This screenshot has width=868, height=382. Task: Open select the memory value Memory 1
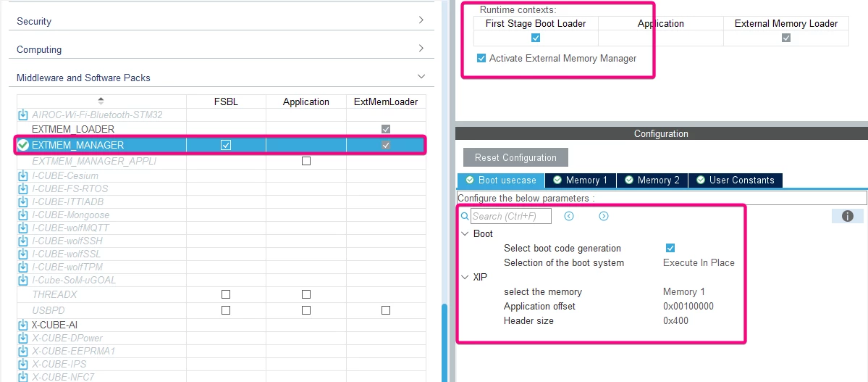coord(684,291)
